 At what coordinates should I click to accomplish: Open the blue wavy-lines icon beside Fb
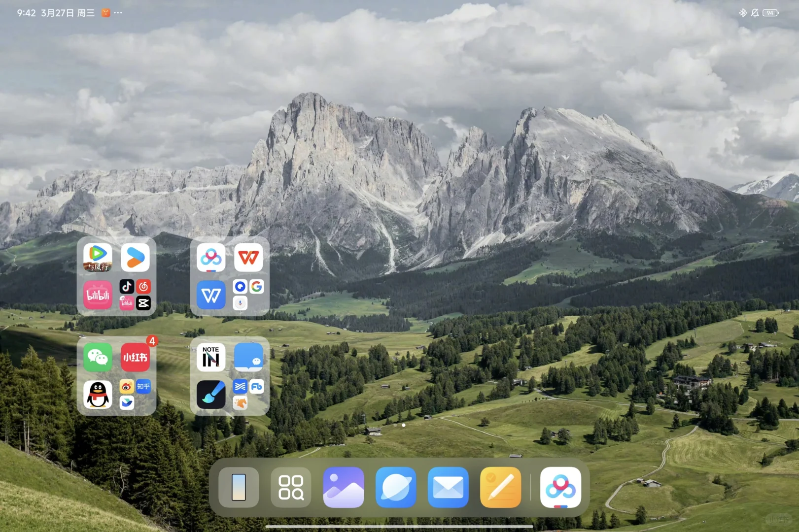[240, 387]
